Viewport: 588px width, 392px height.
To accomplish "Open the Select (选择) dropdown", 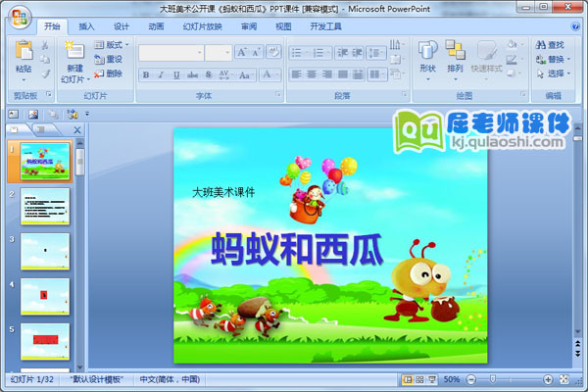I will 553,73.
